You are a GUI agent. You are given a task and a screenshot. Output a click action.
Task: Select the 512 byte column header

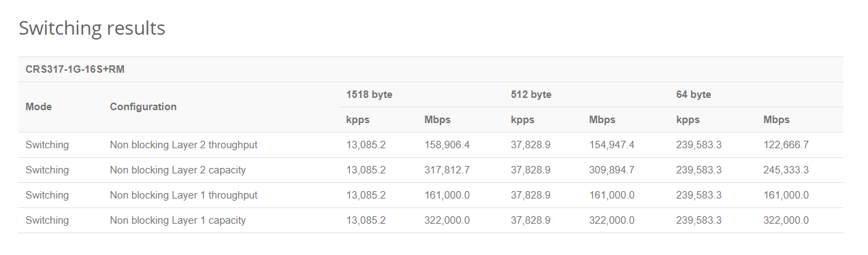click(531, 95)
